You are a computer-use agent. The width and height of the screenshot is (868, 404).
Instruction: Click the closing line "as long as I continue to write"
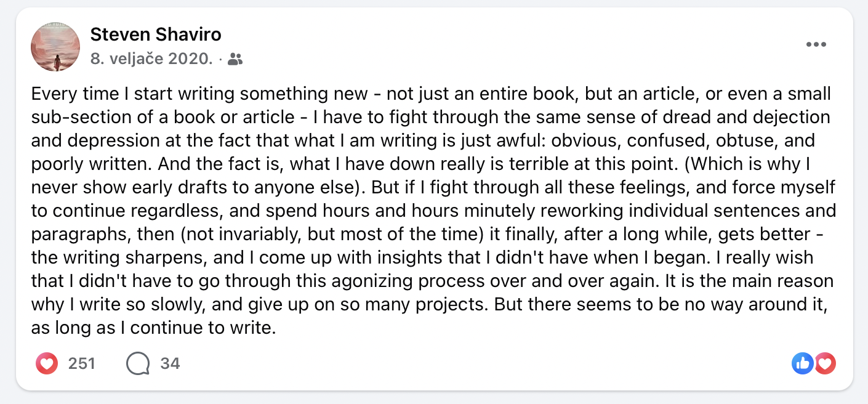(x=151, y=328)
